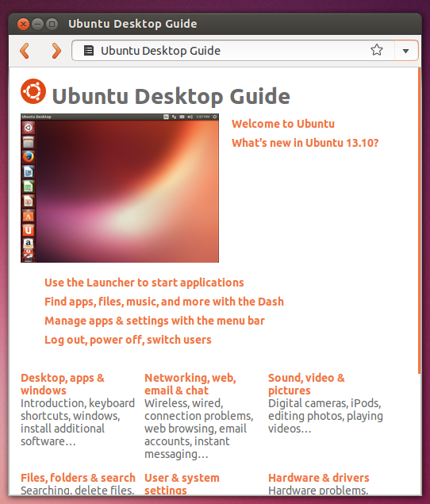This screenshot has height=504, width=430.
Task: Open Files, folders & search topic
Action: [78, 478]
